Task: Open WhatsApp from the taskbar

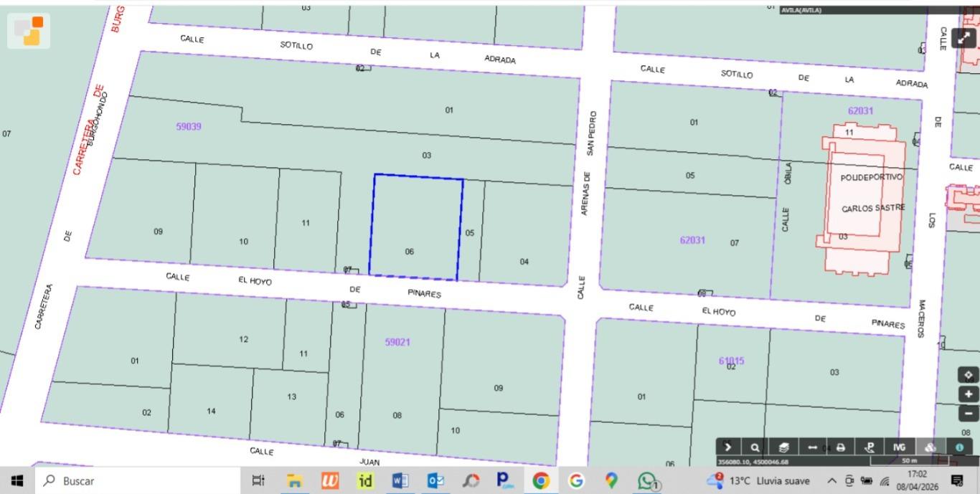Action: [646, 480]
